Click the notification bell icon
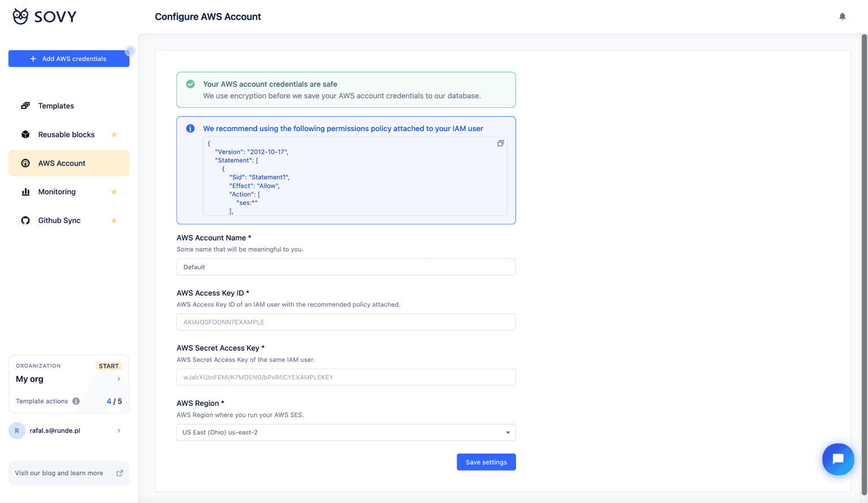 (x=842, y=16)
